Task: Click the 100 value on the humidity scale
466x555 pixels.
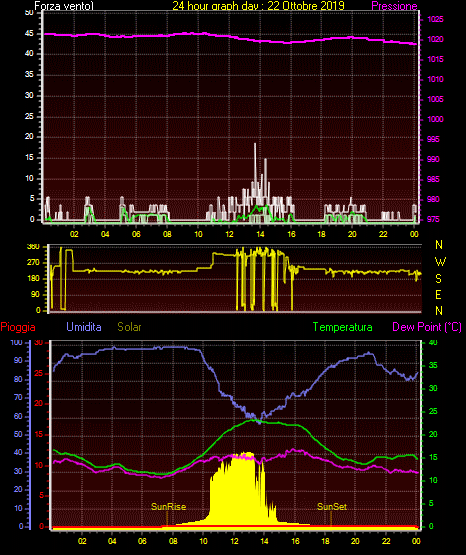Action: click(x=16, y=342)
